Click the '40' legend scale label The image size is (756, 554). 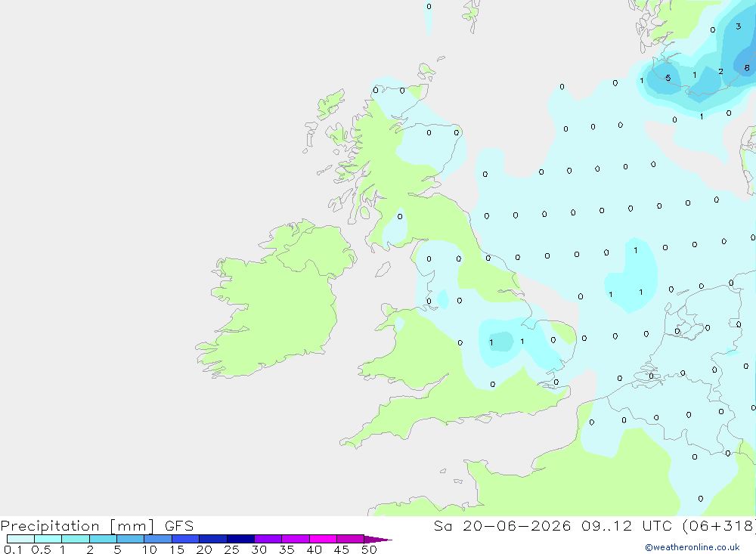314,549
